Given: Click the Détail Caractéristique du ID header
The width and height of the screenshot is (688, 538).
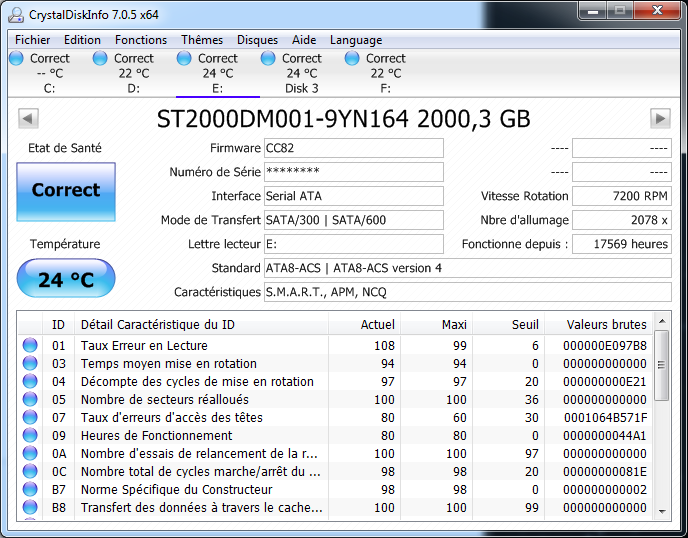Looking at the screenshot, I should click(x=201, y=325).
